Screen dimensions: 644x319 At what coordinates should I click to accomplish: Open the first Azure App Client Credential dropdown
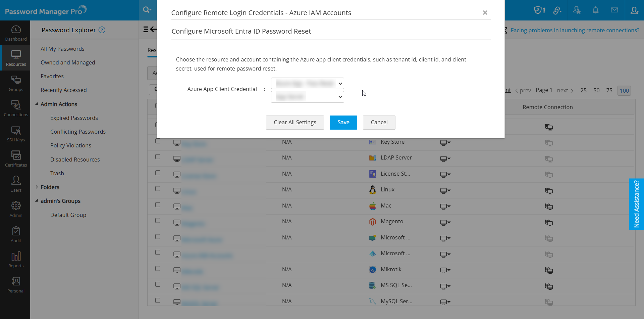click(x=307, y=83)
